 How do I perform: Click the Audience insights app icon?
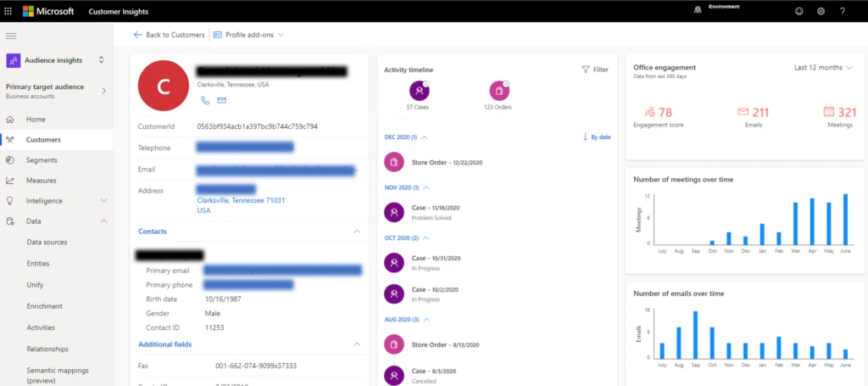(14, 60)
